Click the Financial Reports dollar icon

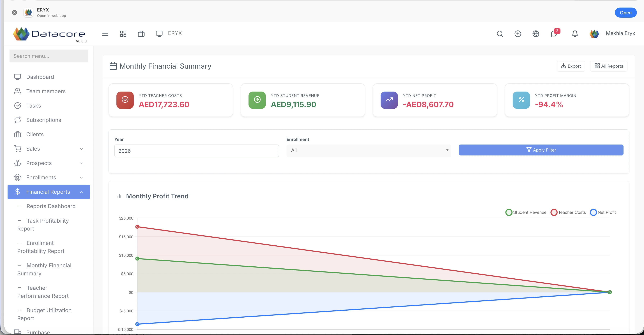click(x=17, y=192)
